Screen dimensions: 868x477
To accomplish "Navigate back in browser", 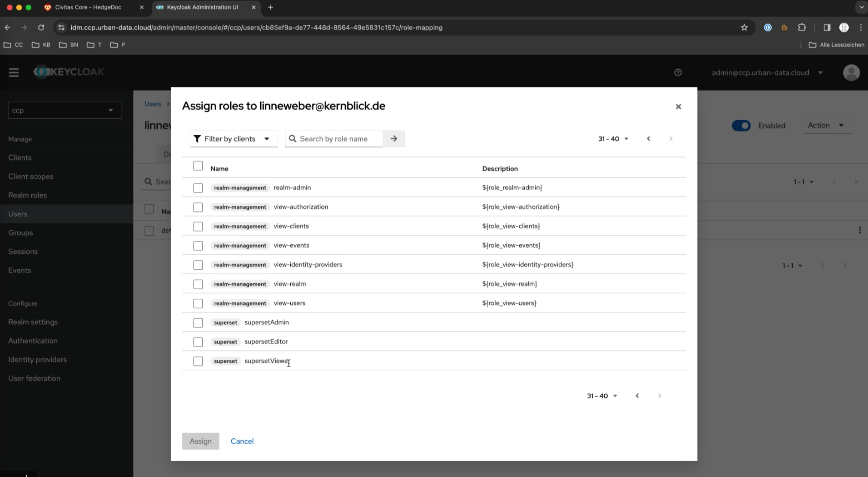I will point(7,27).
